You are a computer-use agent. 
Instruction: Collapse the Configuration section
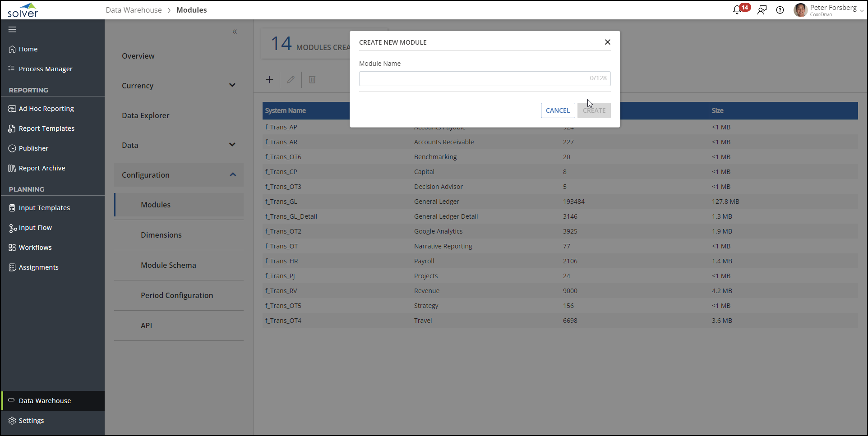point(233,174)
